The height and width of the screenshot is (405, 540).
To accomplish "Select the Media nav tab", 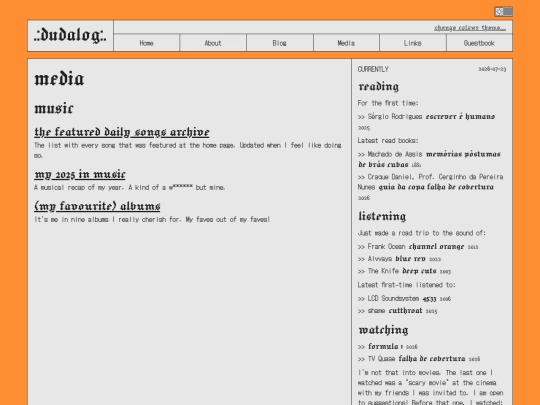I will coord(346,43).
